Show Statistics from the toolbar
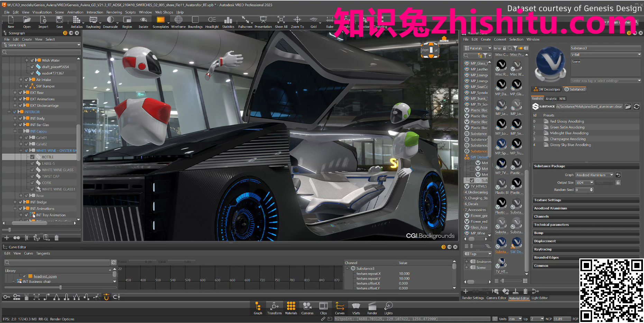Screen dimensions: 644x323 pyautogui.click(x=228, y=22)
